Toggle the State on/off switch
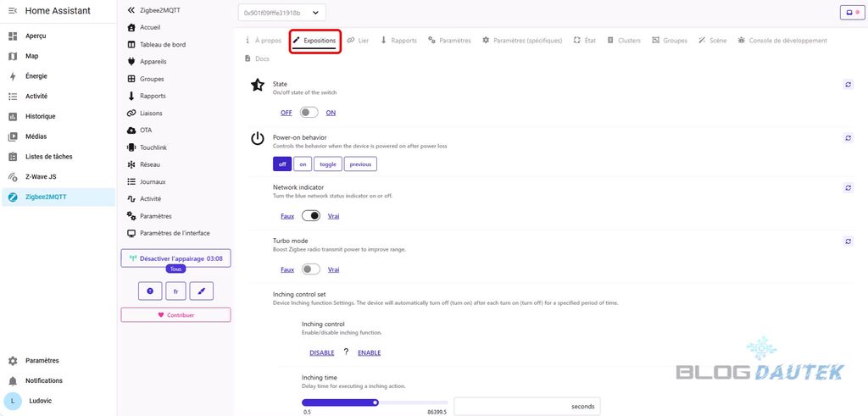This screenshot has height=416, width=868. tap(309, 113)
